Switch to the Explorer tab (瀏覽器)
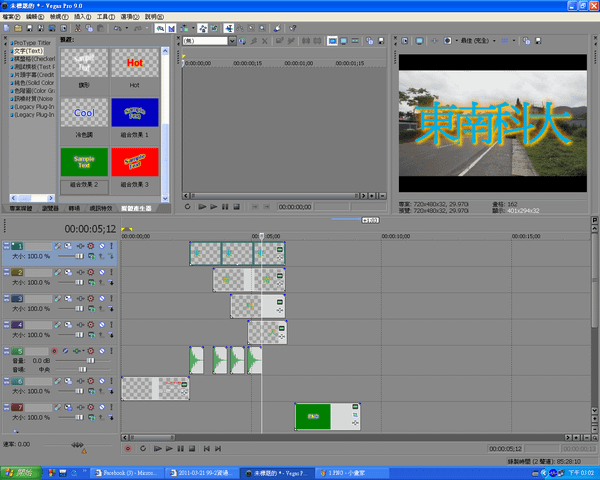This screenshot has width=600, height=480. tap(50, 208)
